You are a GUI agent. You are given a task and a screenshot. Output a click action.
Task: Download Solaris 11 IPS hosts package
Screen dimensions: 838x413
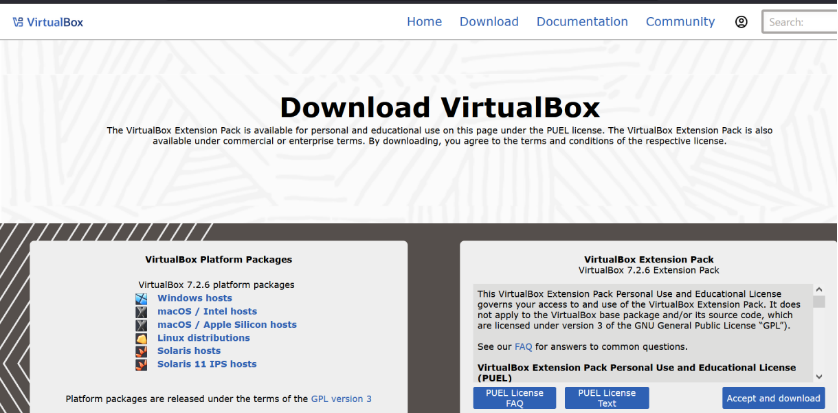point(207,364)
